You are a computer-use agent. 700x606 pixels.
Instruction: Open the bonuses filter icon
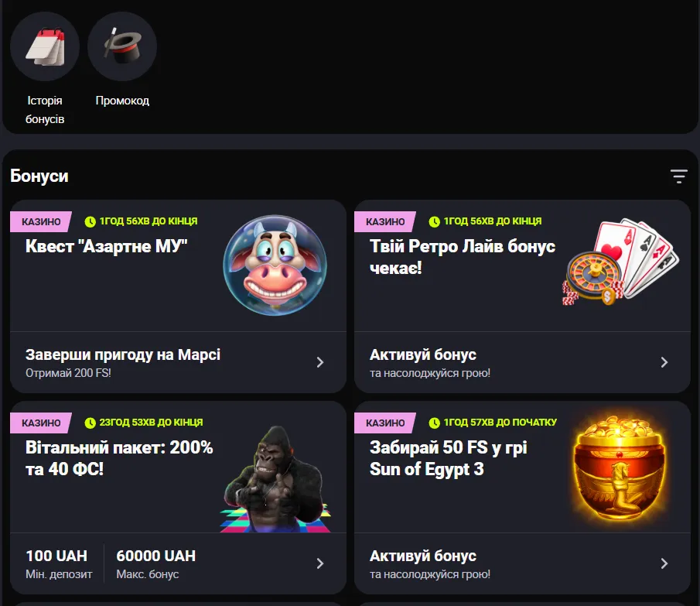click(678, 176)
